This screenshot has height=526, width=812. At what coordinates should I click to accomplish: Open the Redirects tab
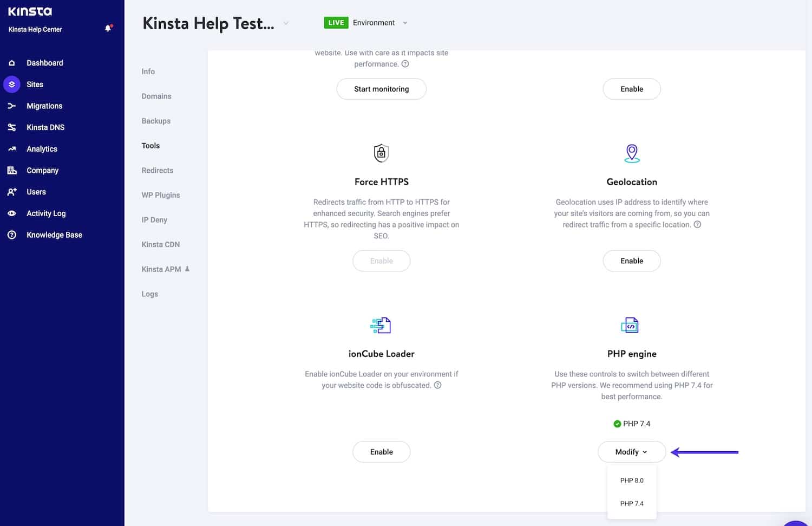(158, 170)
